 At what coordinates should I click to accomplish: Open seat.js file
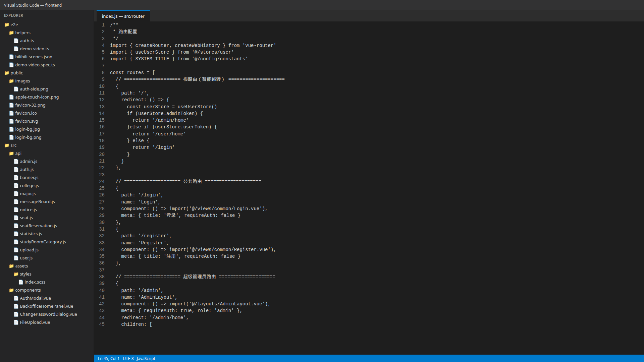click(47, 218)
